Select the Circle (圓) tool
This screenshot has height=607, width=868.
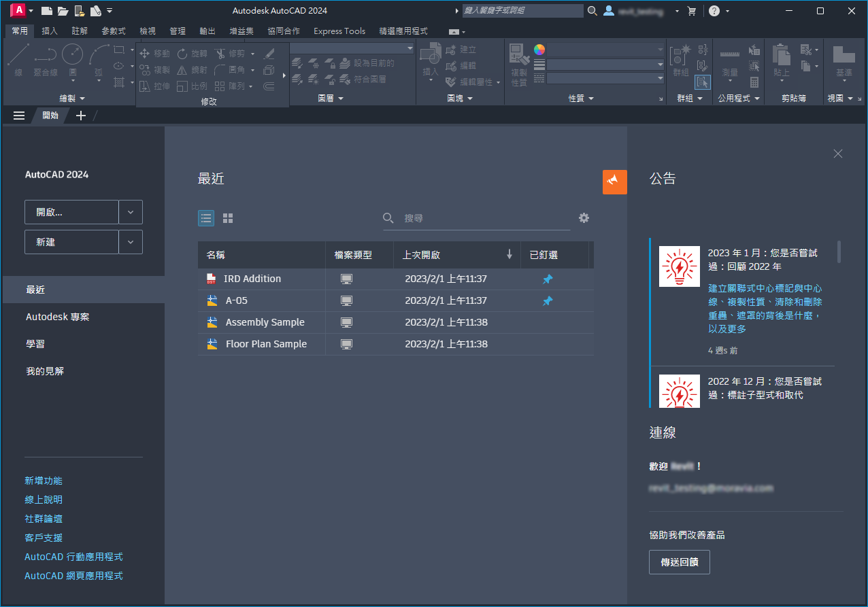click(72, 60)
